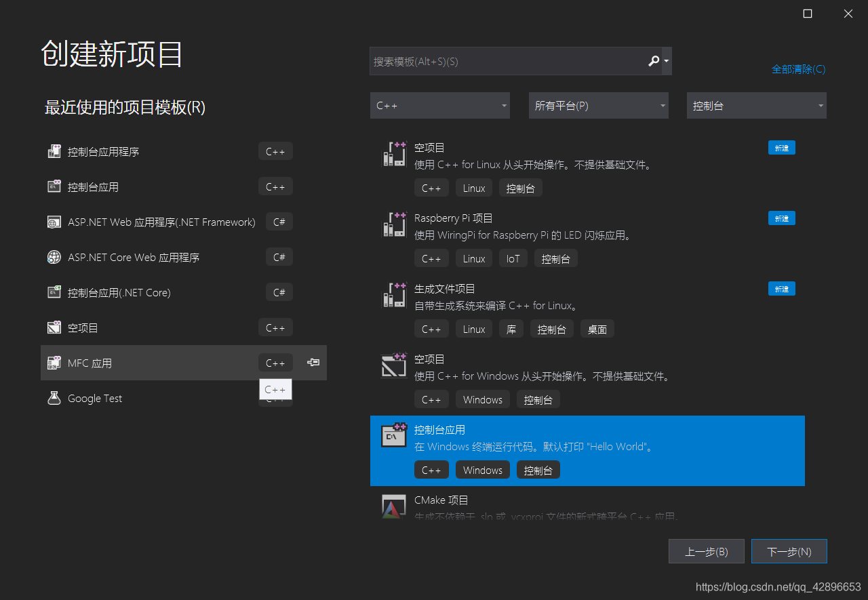
Task: Click the ASP.NET Web 应用程序(.NET Framework) icon
Action: pos(54,222)
